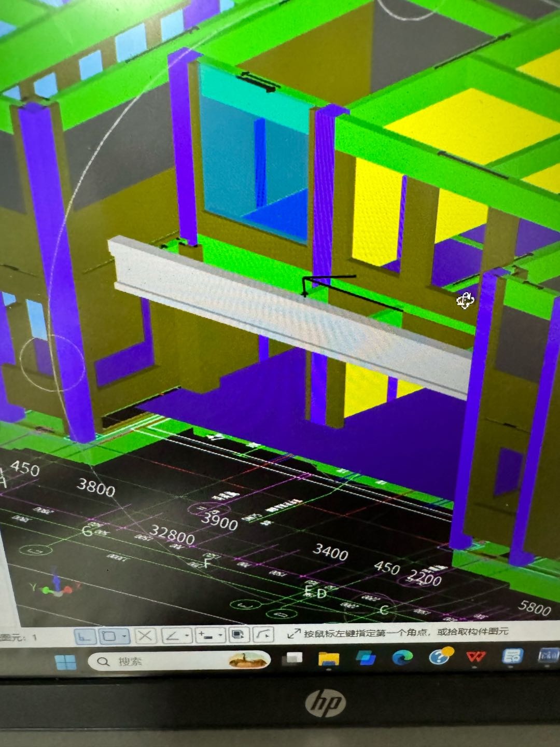560x747 pixels.
Task: Click the screen display icon in status bar
Action: click(x=238, y=634)
